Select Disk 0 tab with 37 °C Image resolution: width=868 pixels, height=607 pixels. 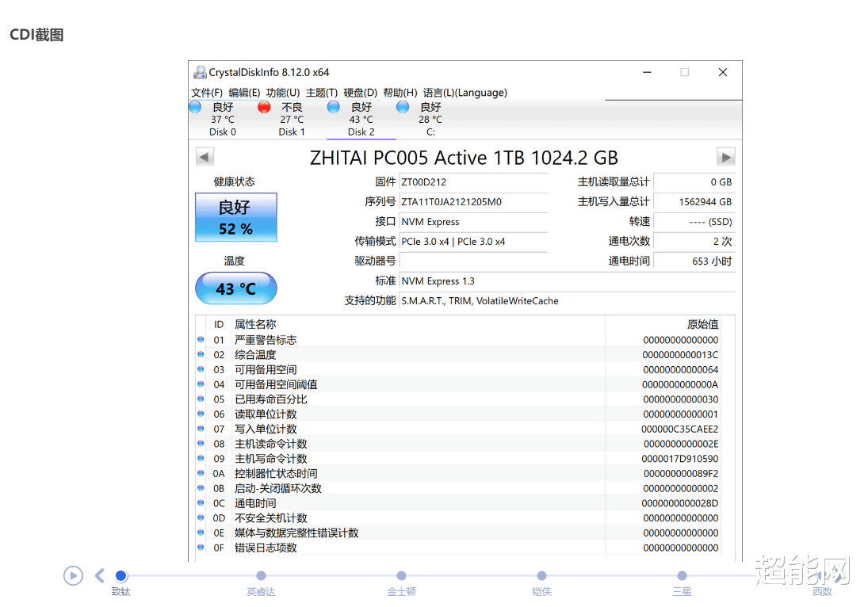tap(223, 119)
